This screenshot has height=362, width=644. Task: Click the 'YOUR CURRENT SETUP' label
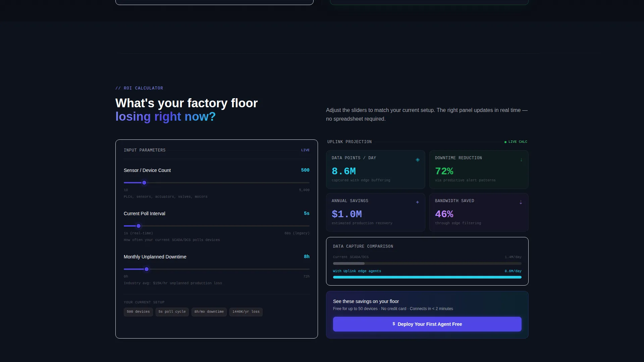pyautogui.click(x=144, y=302)
